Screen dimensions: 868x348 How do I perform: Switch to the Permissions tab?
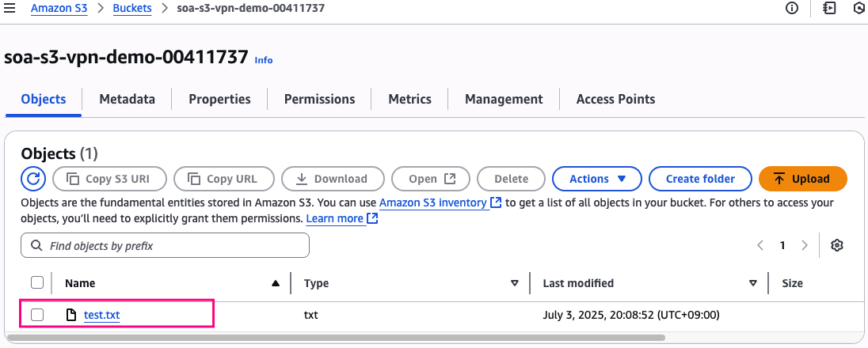point(319,99)
